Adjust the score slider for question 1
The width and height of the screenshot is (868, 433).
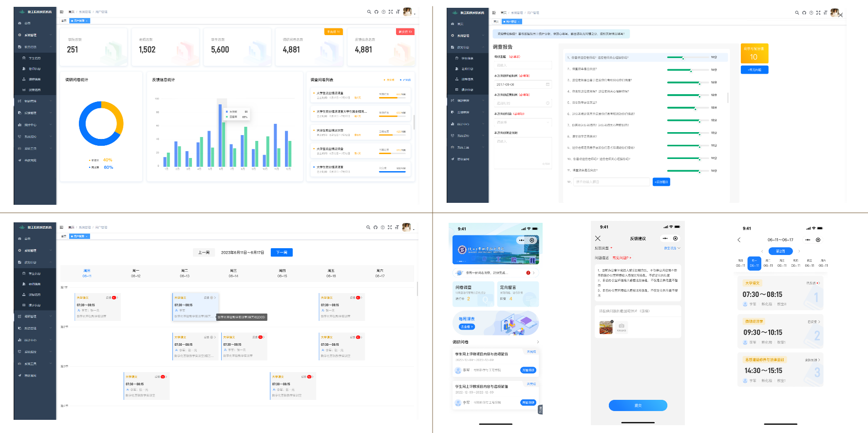tap(683, 58)
